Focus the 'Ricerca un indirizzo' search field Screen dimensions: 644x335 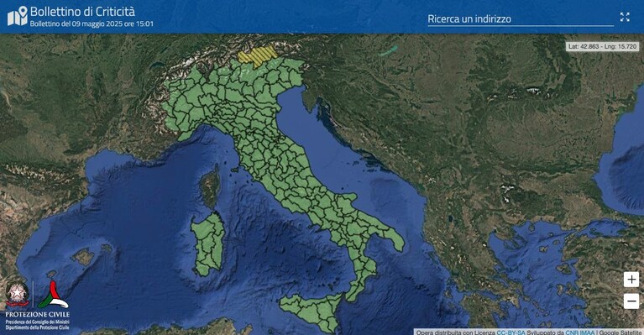pos(521,19)
